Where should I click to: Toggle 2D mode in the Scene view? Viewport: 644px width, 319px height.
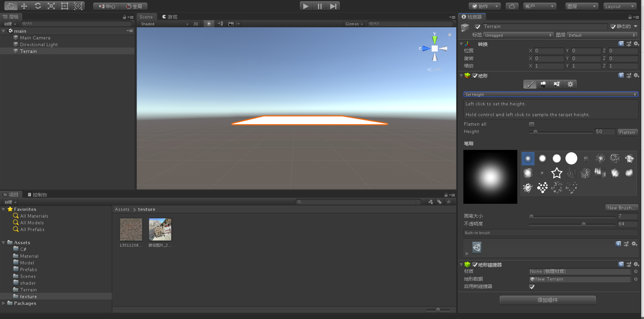195,24
